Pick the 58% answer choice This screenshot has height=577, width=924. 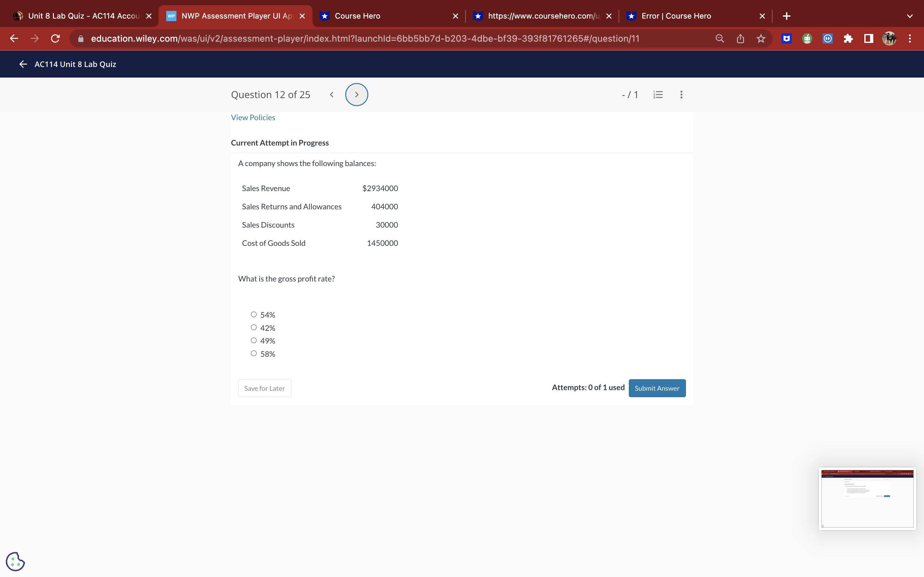tap(253, 353)
